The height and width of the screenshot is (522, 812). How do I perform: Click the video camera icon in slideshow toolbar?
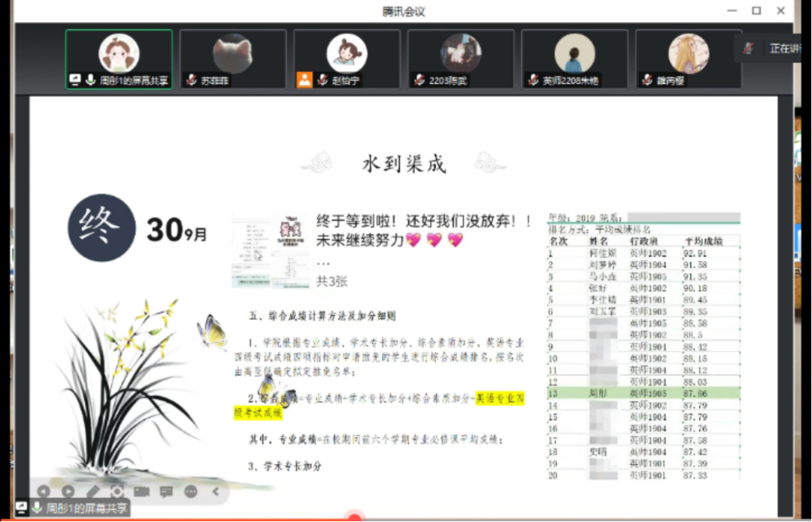(x=141, y=491)
